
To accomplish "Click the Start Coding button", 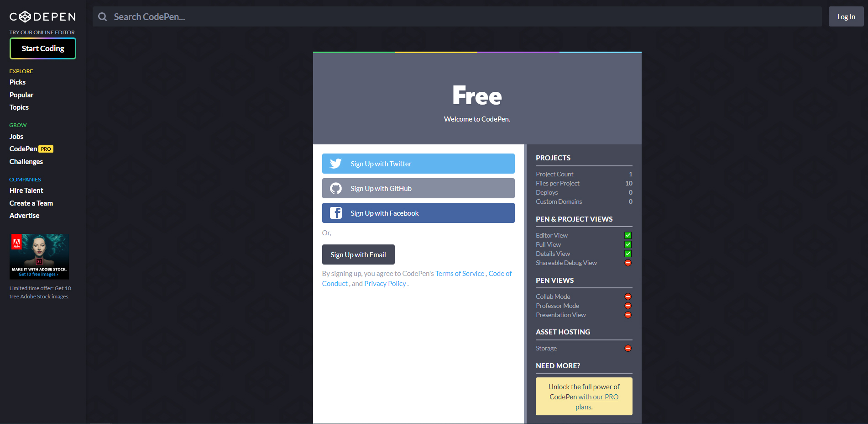I will coord(43,48).
